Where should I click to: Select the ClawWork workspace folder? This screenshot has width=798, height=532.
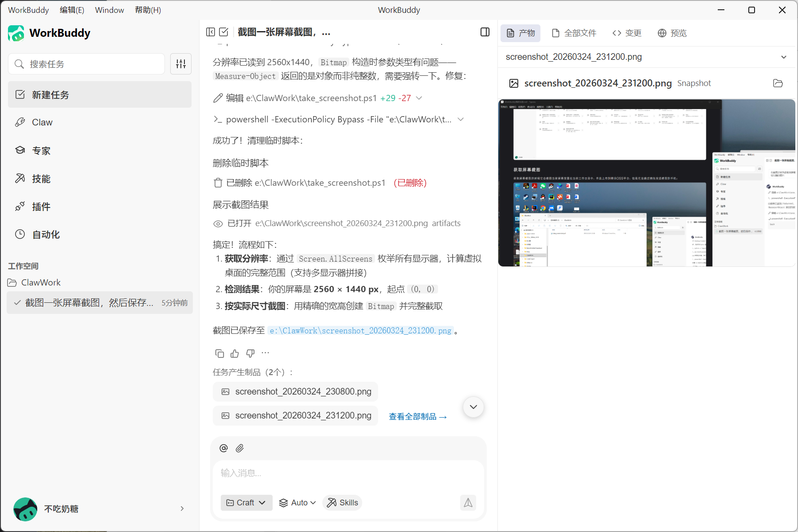(x=34, y=282)
